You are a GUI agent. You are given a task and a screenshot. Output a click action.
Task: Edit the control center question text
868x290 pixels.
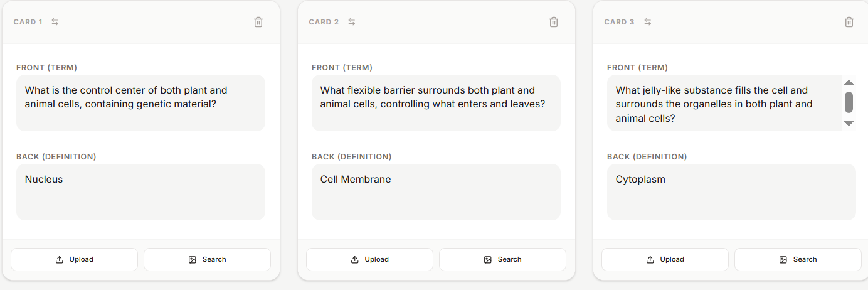[x=140, y=103]
